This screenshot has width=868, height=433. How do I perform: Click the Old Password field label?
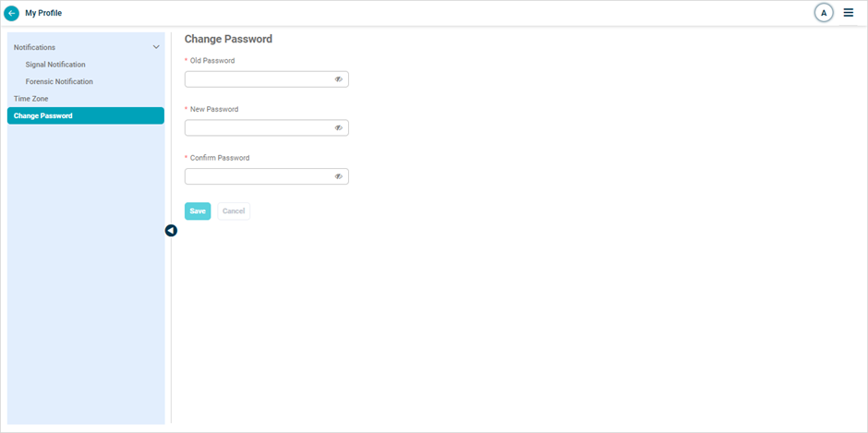[212, 61]
